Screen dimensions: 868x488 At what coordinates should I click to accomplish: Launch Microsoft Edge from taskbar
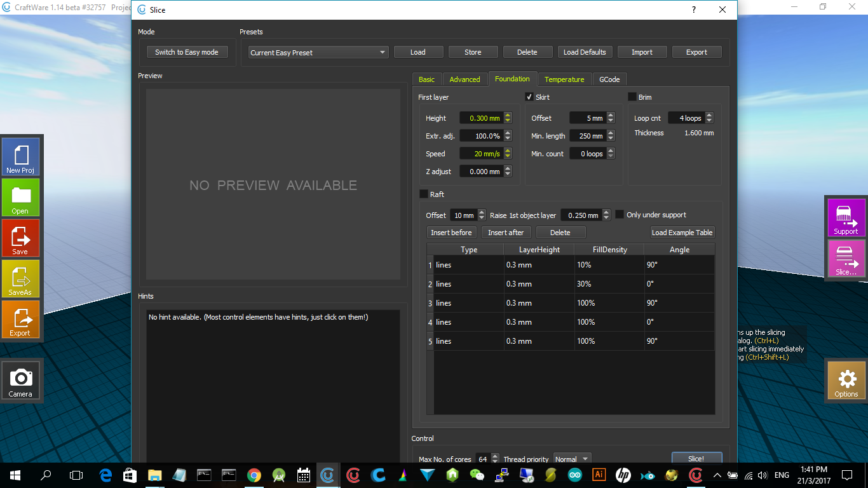[106, 475]
